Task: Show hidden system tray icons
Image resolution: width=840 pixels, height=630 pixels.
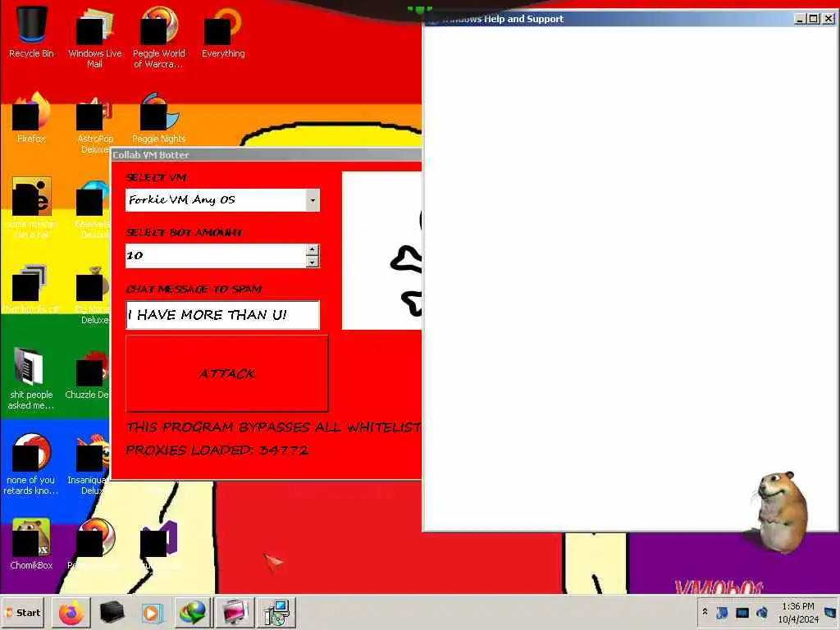Action: point(705,612)
